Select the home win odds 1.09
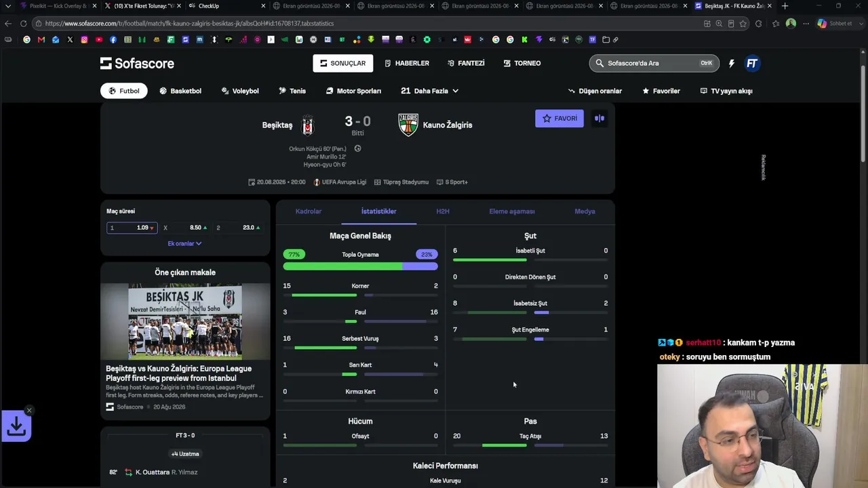Viewport: 868px width, 488px height. (x=132, y=228)
